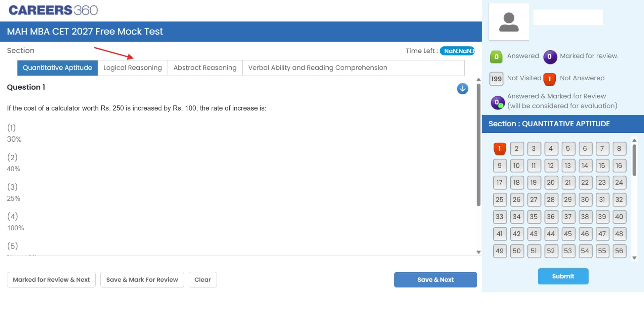
Task: Click the Time Left countdown timer
Action: pos(457,51)
